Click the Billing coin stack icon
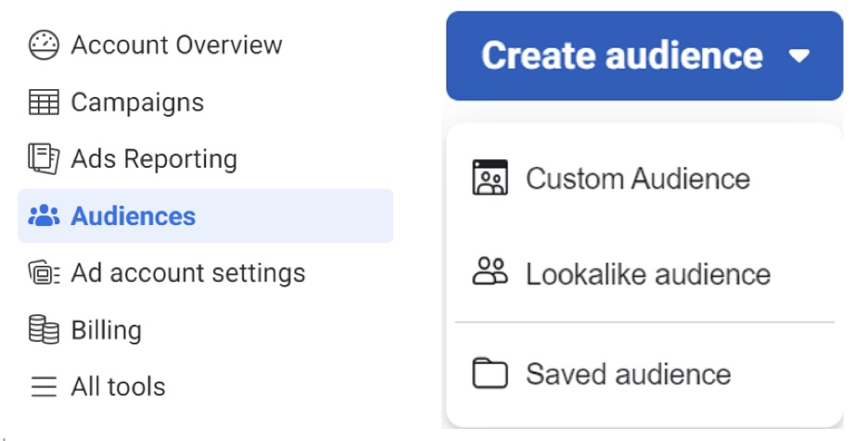Screen dimensions: 868x441 (x=44, y=330)
